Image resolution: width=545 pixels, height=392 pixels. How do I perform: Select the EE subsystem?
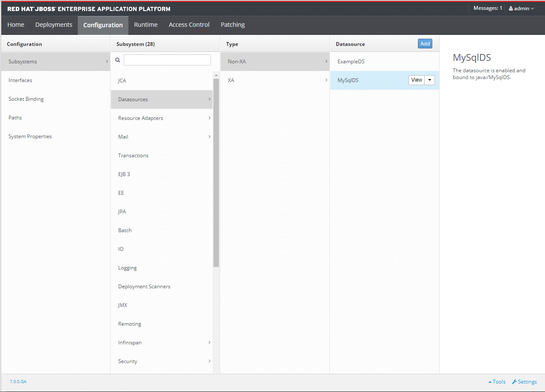(162, 193)
